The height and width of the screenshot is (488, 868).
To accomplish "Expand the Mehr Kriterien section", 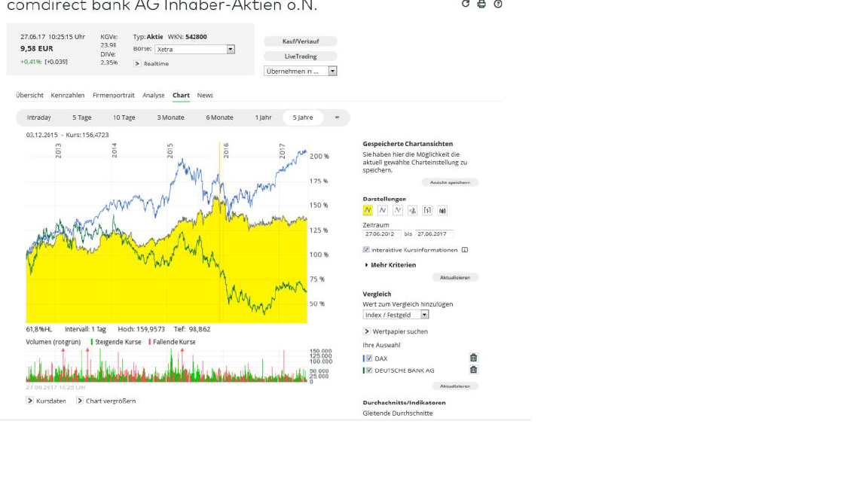I will coord(390,265).
